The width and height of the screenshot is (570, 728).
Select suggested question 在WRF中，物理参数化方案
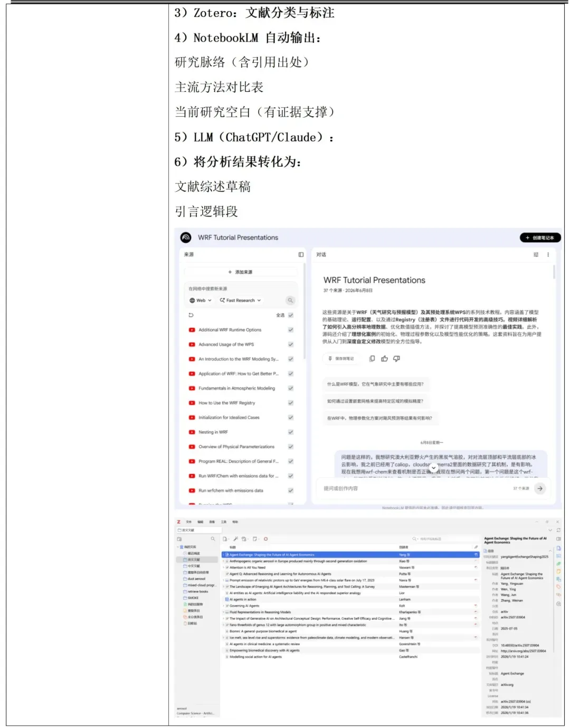tap(379, 418)
